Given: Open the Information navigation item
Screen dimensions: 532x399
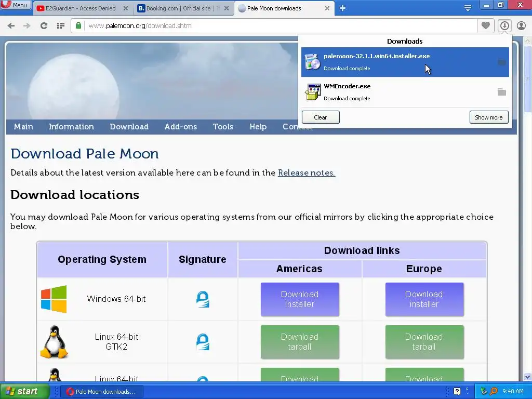Looking at the screenshot, I should coord(71,127).
